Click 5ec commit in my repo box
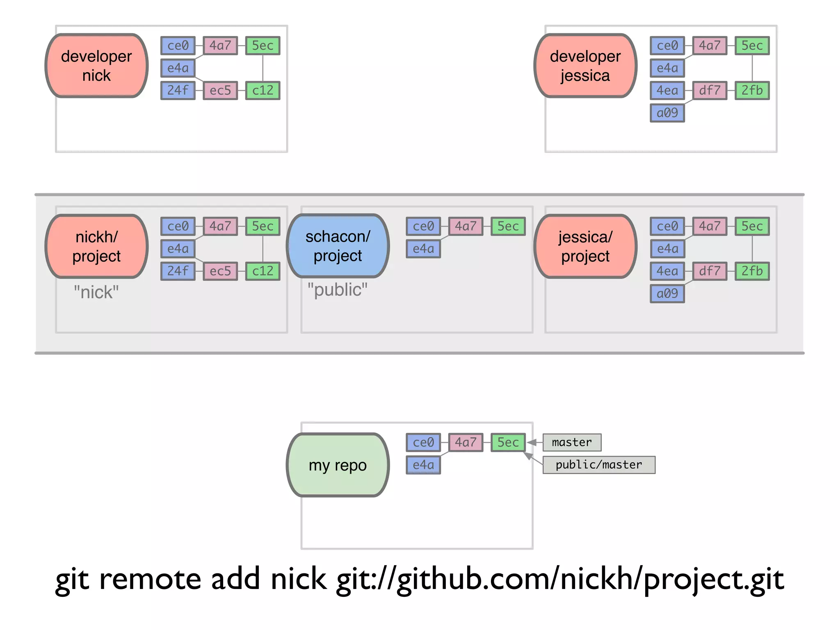 coord(508,442)
